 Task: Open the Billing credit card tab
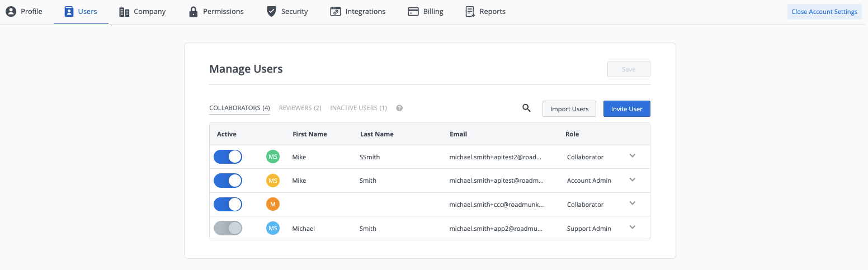click(425, 12)
